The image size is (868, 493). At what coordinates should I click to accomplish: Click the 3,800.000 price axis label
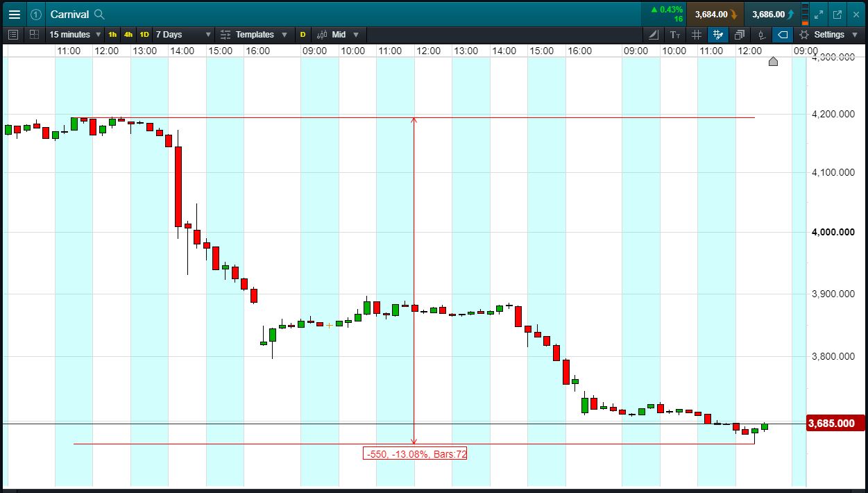(x=833, y=356)
